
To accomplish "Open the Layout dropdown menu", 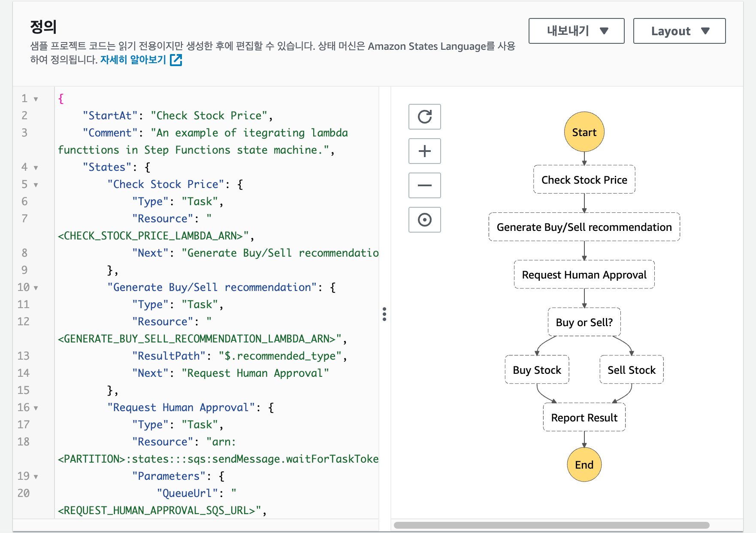I will pos(679,31).
